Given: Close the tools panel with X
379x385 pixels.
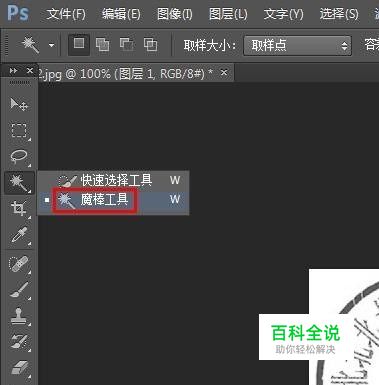Looking at the screenshot, I should point(30,71).
